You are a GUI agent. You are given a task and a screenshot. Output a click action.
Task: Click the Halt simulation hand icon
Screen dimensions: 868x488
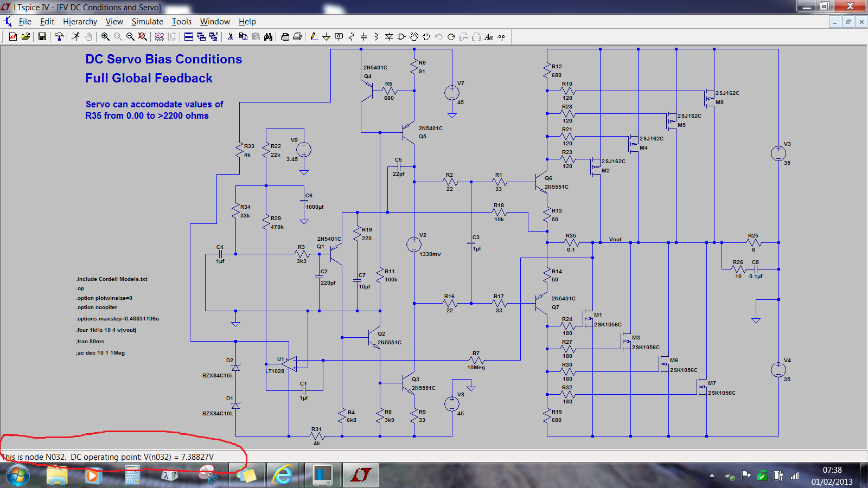(x=88, y=37)
